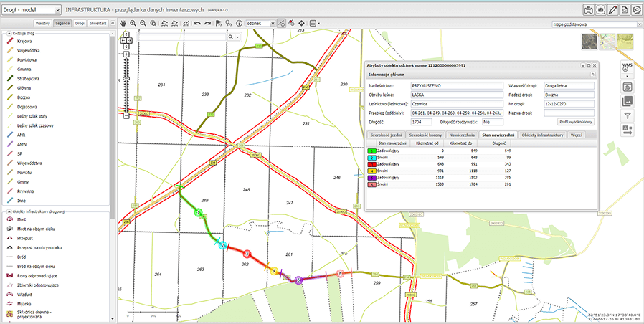
Task: Switch to the Warstwy panel button
Action: [43, 24]
